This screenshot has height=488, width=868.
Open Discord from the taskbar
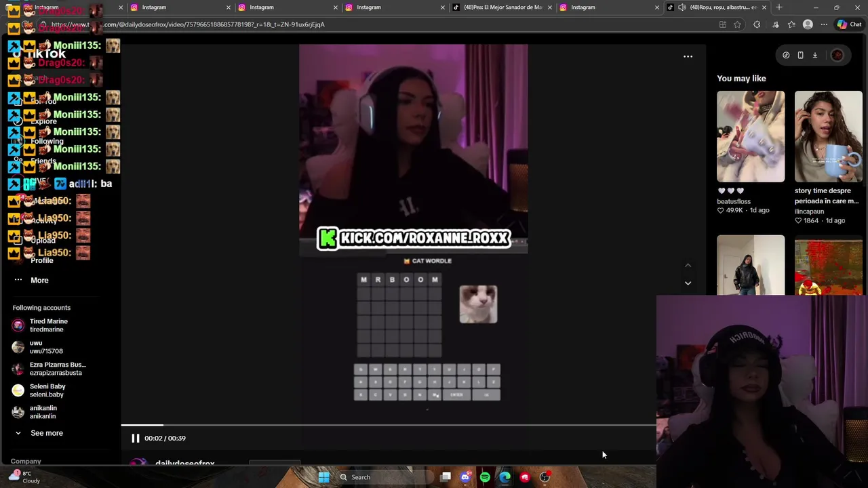465,477
